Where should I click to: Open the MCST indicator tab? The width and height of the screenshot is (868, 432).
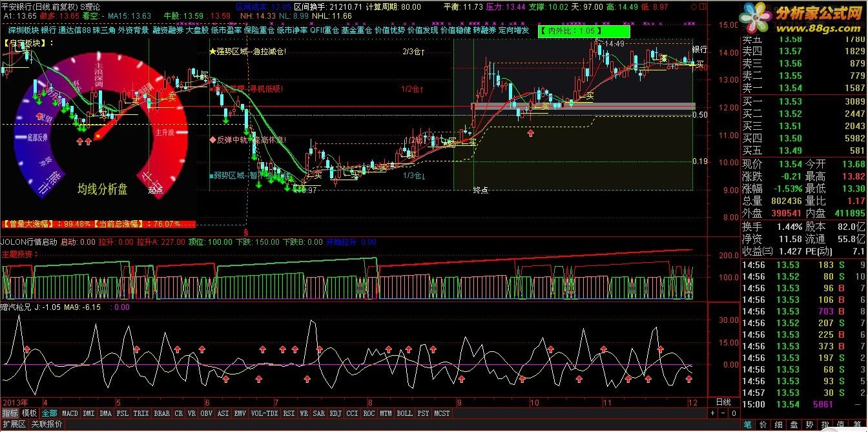(x=442, y=413)
